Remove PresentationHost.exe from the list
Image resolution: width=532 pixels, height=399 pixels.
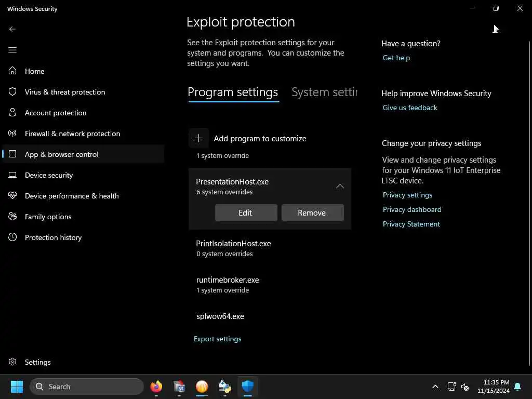(x=312, y=212)
